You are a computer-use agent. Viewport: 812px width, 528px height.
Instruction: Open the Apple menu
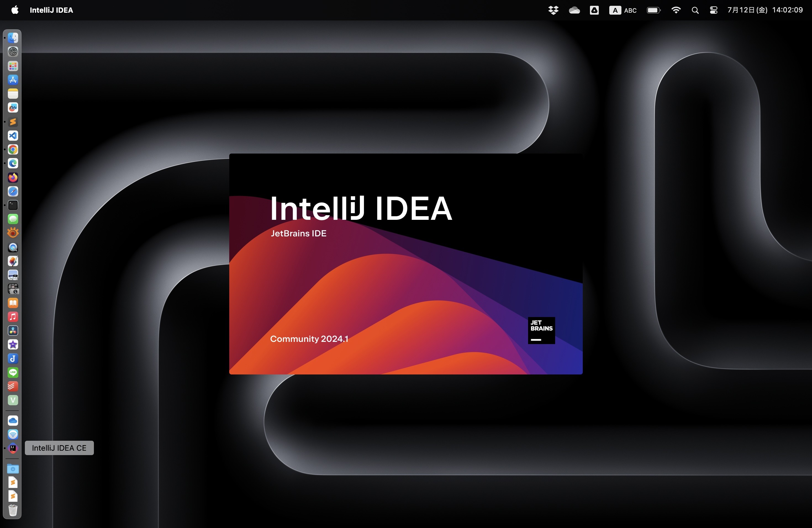pyautogui.click(x=15, y=10)
